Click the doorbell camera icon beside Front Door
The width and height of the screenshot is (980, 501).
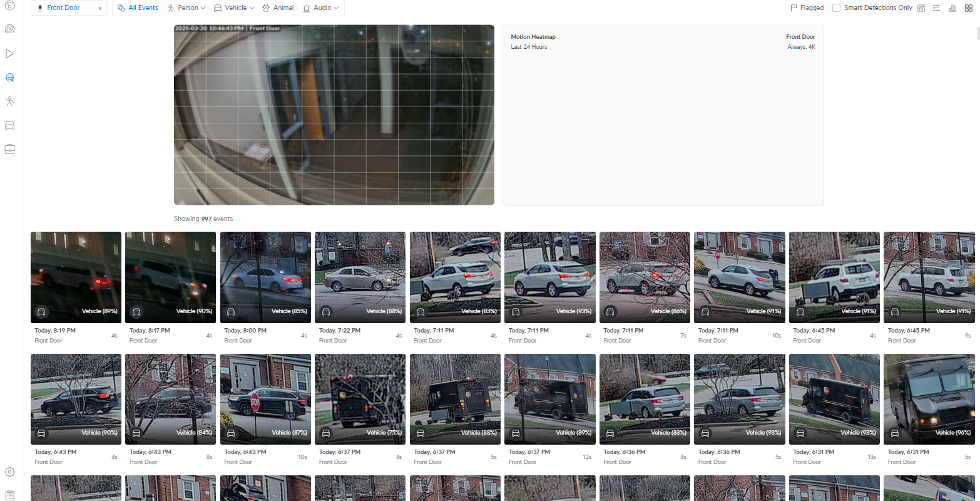click(41, 8)
